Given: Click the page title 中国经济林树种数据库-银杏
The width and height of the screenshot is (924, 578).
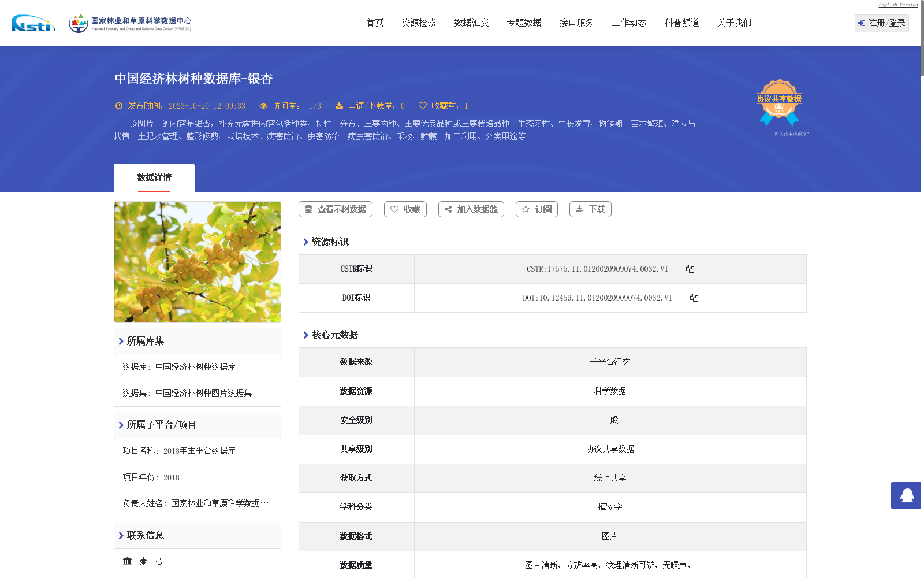Looking at the screenshot, I should click(x=193, y=79).
